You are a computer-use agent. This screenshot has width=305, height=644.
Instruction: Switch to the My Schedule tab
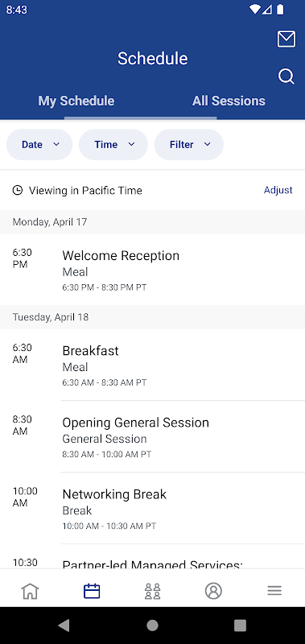coord(76,101)
